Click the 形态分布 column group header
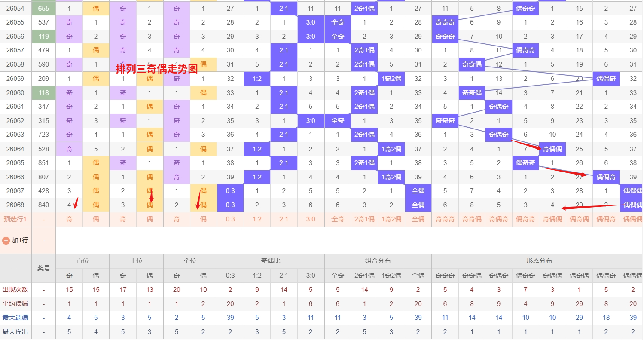This screenshot has height=340, width=644. [539, 261]
